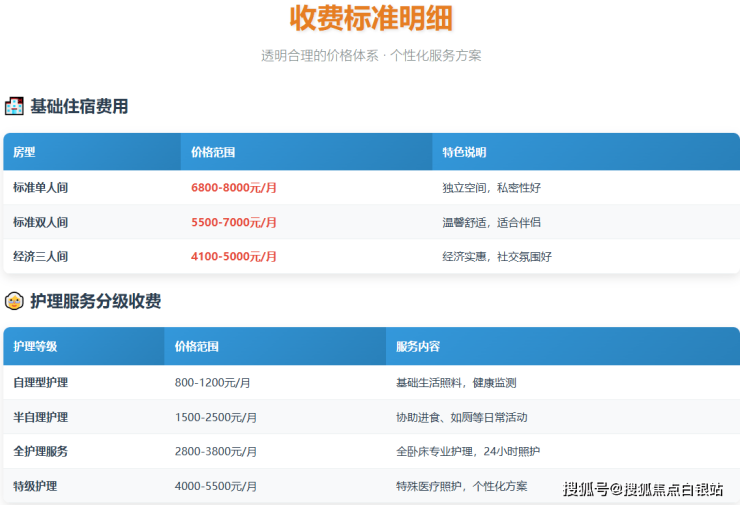Click the 搜狐号@搜狐焦点白银站 watermark
This screenshot has height=505, width=740.
click(x=643, y=489)
